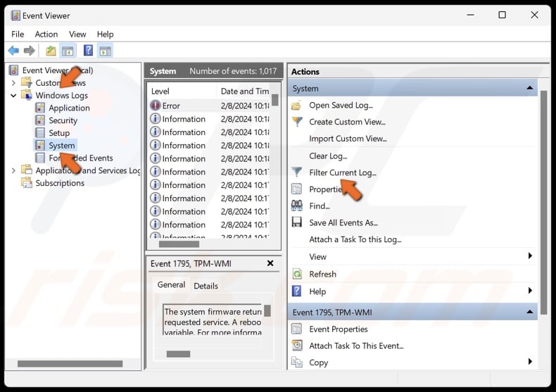
Task: Collapse the Windows Logs tree node
Action: point(13,95)
